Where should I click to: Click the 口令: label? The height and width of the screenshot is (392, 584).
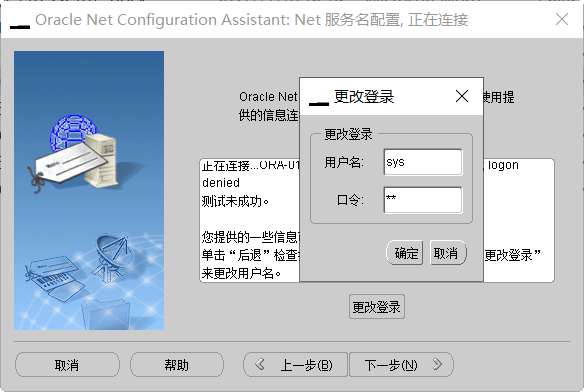click(350, 200)
